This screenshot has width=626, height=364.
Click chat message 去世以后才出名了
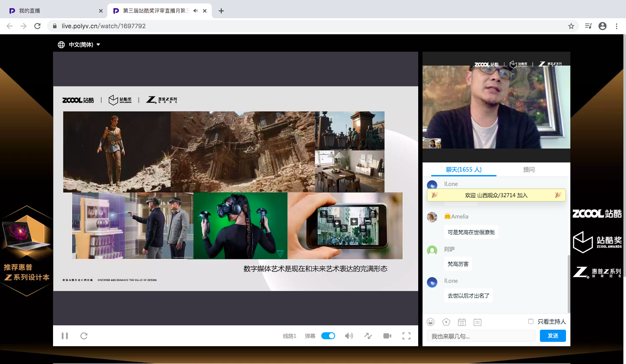pos(469,295)
